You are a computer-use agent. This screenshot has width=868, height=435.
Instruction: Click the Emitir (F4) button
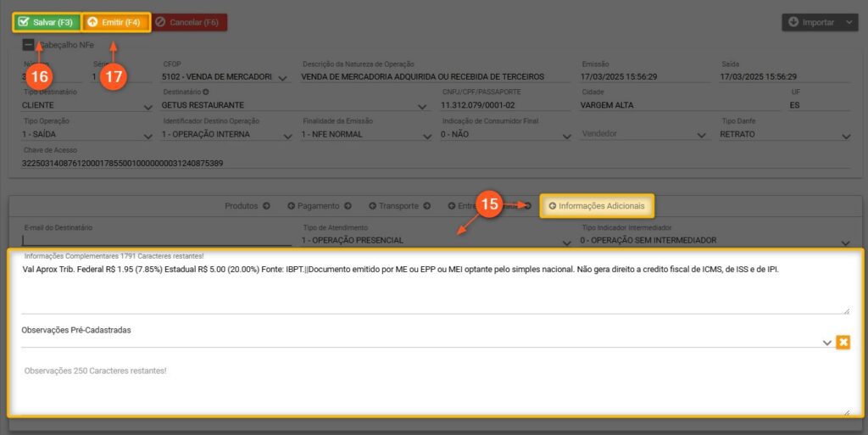coord(115,22)
